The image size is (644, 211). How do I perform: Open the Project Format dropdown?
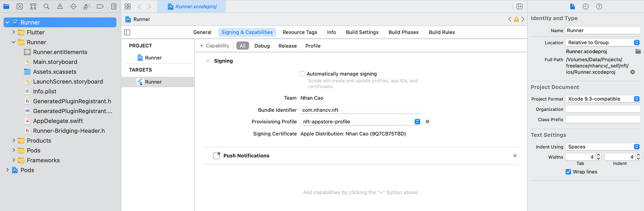pyautogui.click(x=603, y=99)
